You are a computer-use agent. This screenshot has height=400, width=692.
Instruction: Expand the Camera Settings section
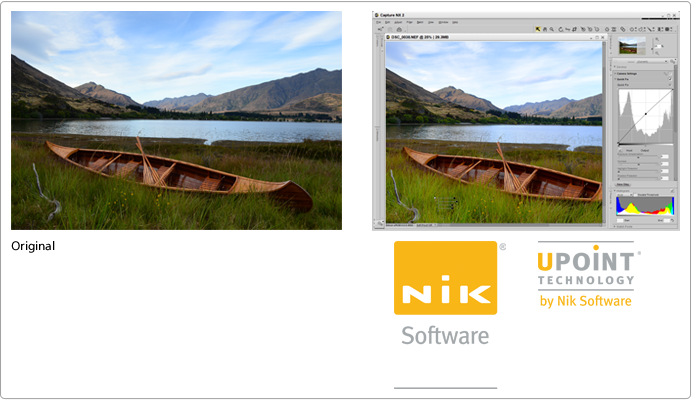[x=615, y=74]
